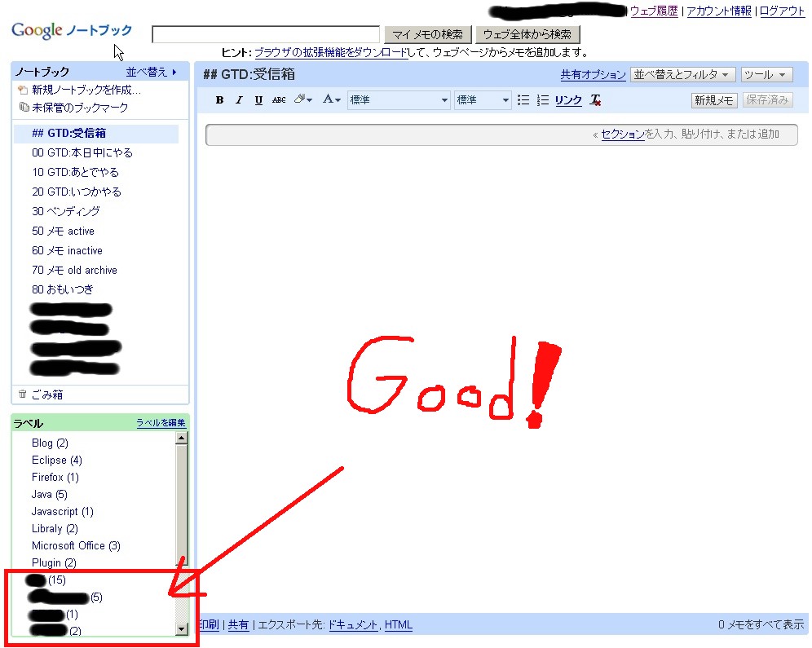This screenshot has height=648, width=812.
Task: Select the 70 メモ old archive notebook
Action: [x=74, y=270]
